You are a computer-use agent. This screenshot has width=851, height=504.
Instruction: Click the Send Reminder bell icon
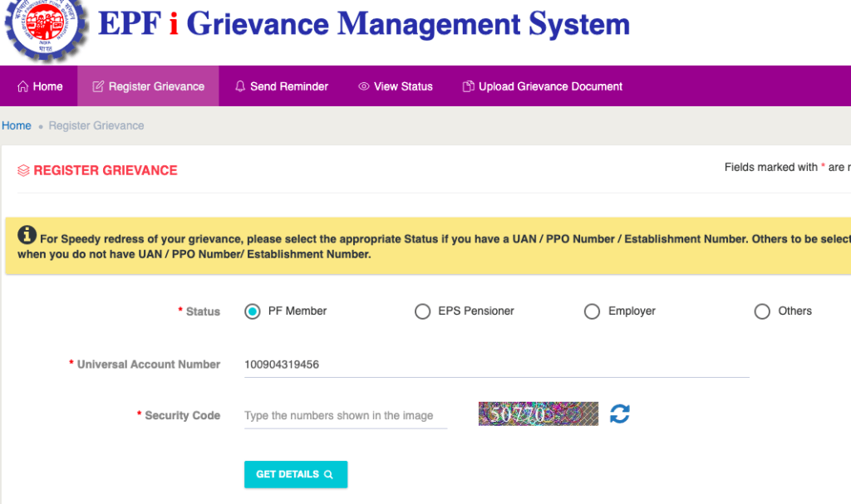(x=240, y=86)
